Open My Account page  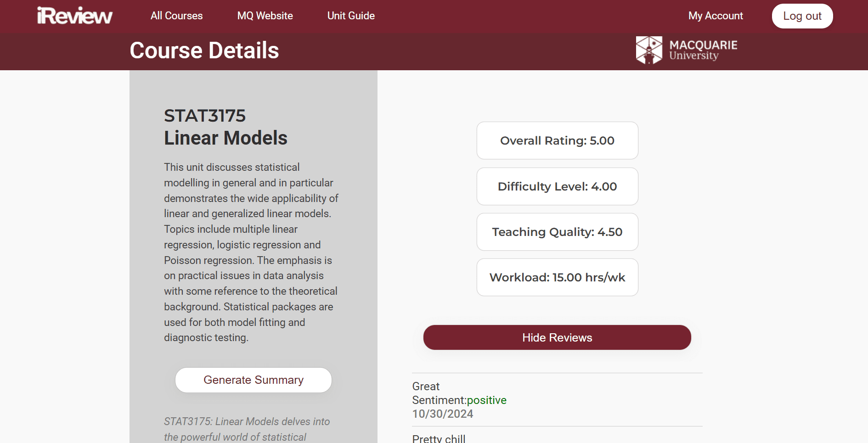coord(716,16)
